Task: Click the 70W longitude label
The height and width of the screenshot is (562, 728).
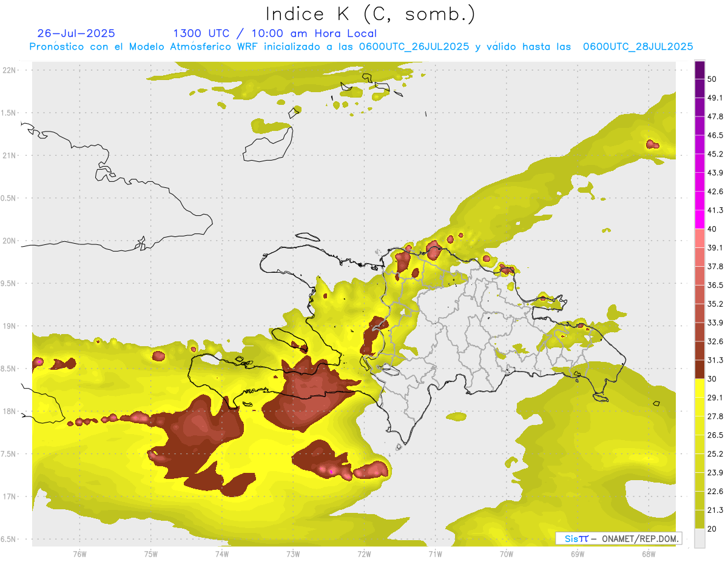Action: (507, 554)
